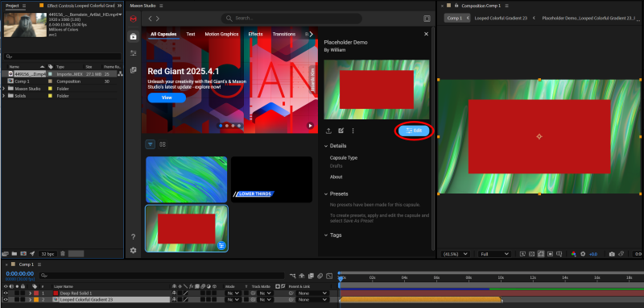Viewport: 644px width, 308px height.
Task: Create a new folder in Project panel
Action: (x=14, y=254)
